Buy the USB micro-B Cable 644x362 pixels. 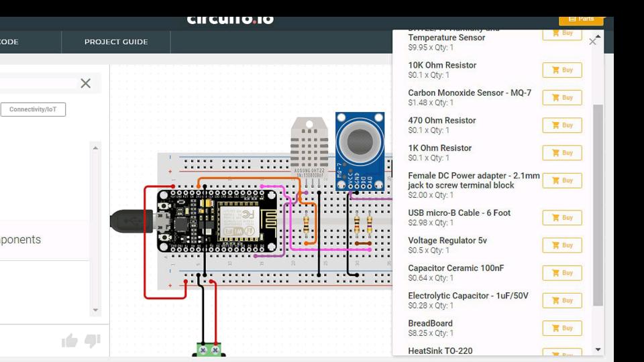point(561,218)
